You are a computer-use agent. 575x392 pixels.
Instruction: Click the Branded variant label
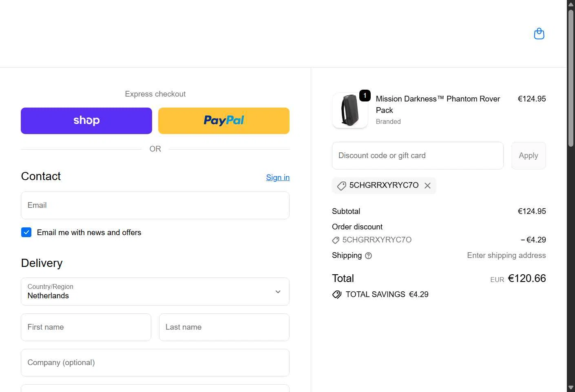point(388,121)
